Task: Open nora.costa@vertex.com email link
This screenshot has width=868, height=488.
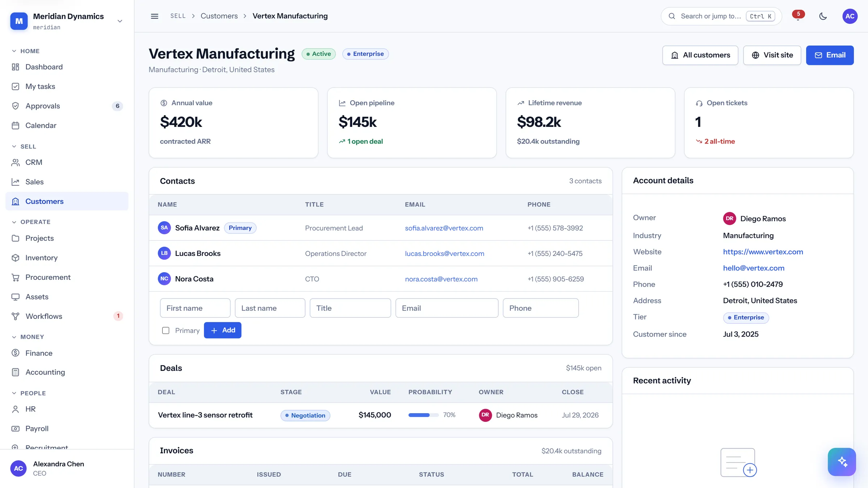Action: (x=441, y=279)
